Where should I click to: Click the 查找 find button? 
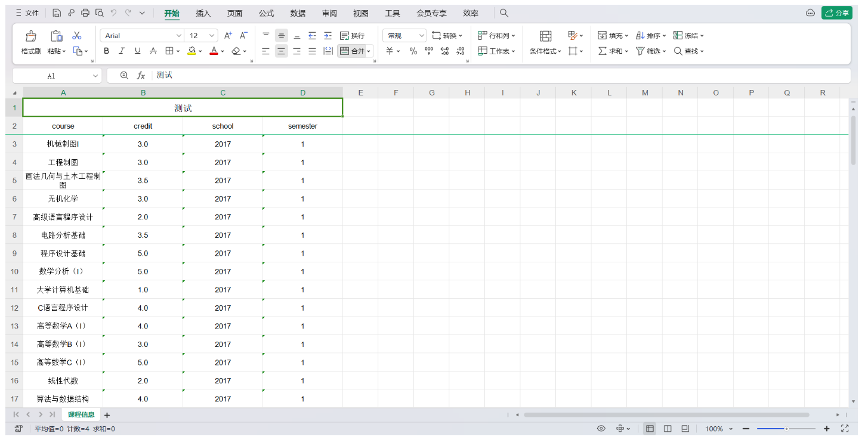(689, 51)
